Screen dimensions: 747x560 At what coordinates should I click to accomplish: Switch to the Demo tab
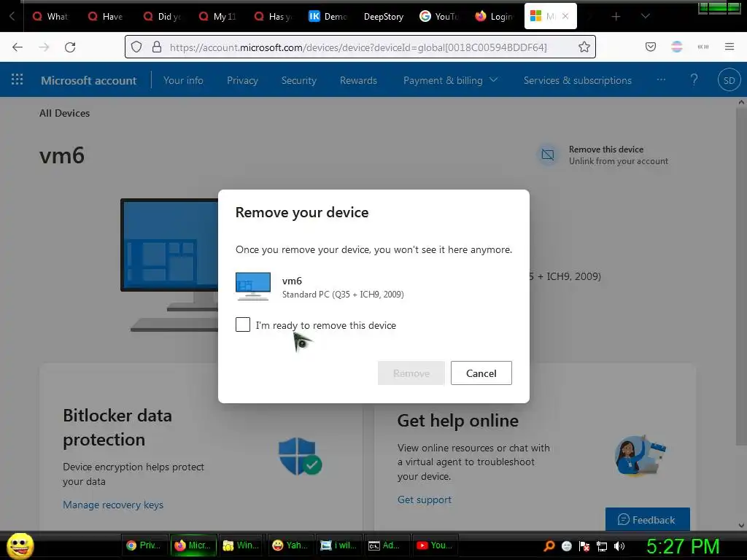tap(328, 16)
